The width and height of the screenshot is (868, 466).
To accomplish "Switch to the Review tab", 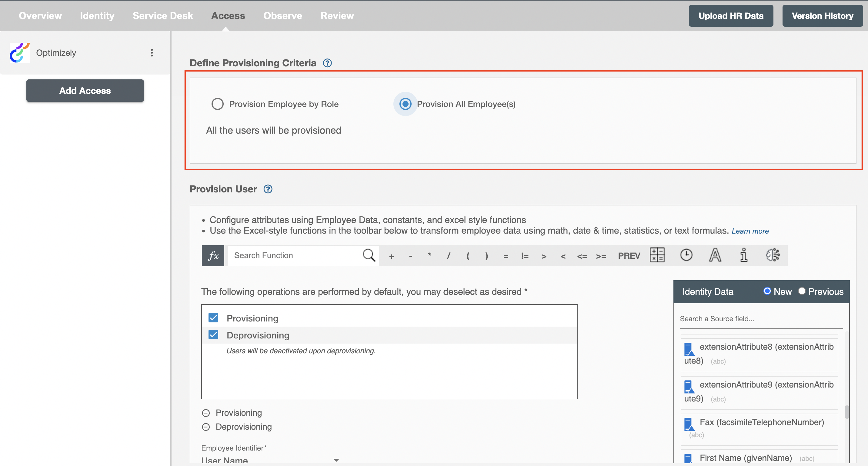I will (337, 15).
